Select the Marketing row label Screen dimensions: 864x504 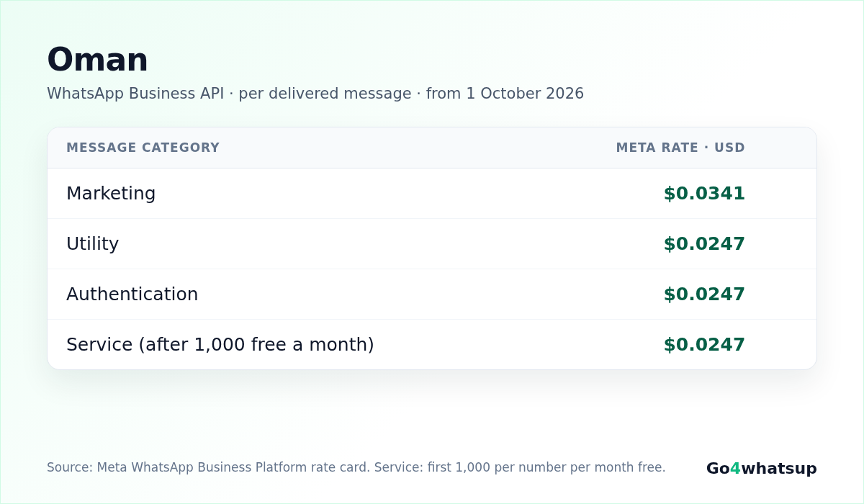click(111, 193)
